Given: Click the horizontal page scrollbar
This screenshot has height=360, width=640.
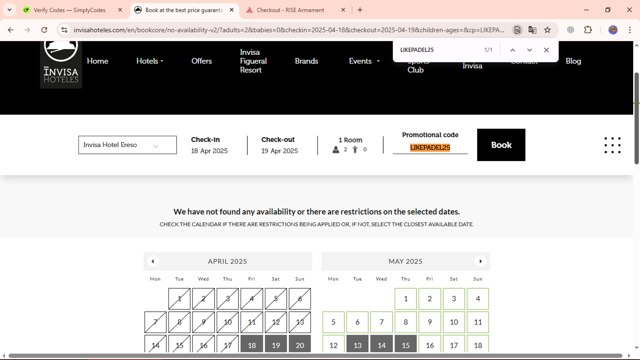Looking at the screenshot, I should click(315, 356).
